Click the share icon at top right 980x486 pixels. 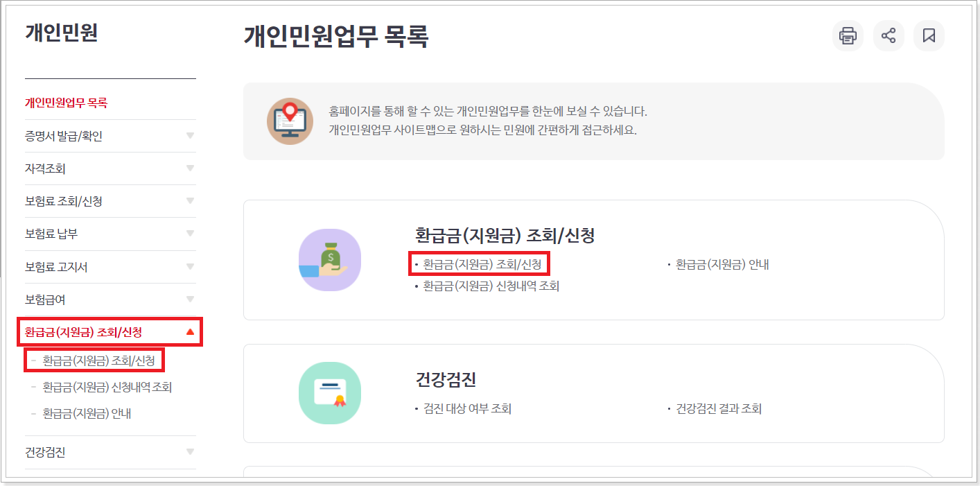point(888,35)
